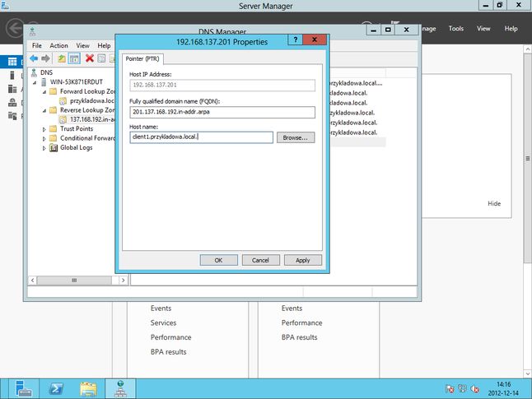532x399 pixels.
Task: Click Performance under the right tile
Action: click(302, 322)
